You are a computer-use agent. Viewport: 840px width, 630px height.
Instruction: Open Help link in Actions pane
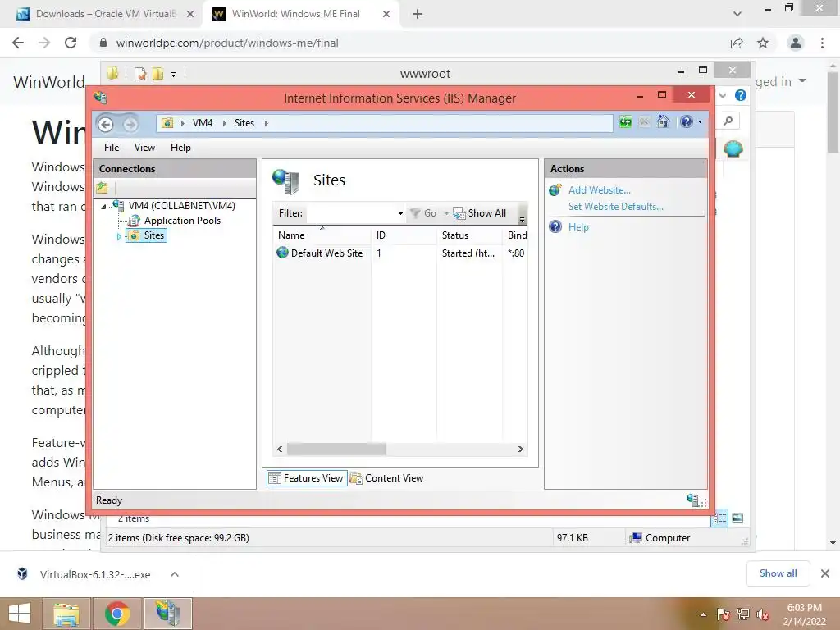click(578, 227)
